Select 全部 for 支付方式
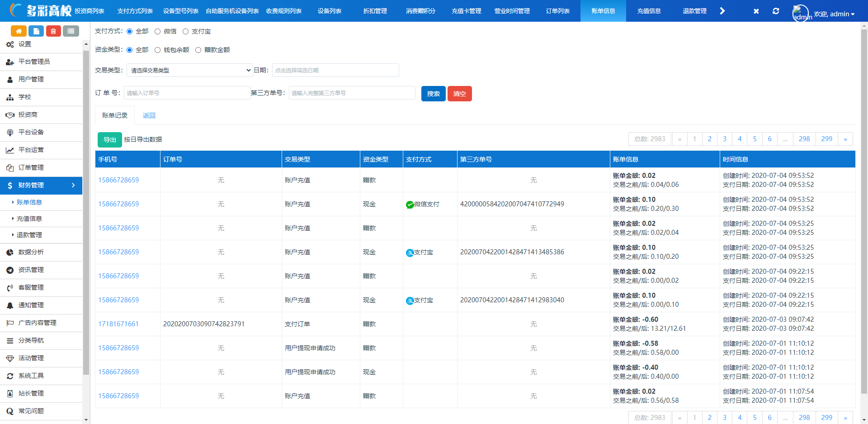Image resolution: width=868 pixels, height=424 pixels. 130,32
